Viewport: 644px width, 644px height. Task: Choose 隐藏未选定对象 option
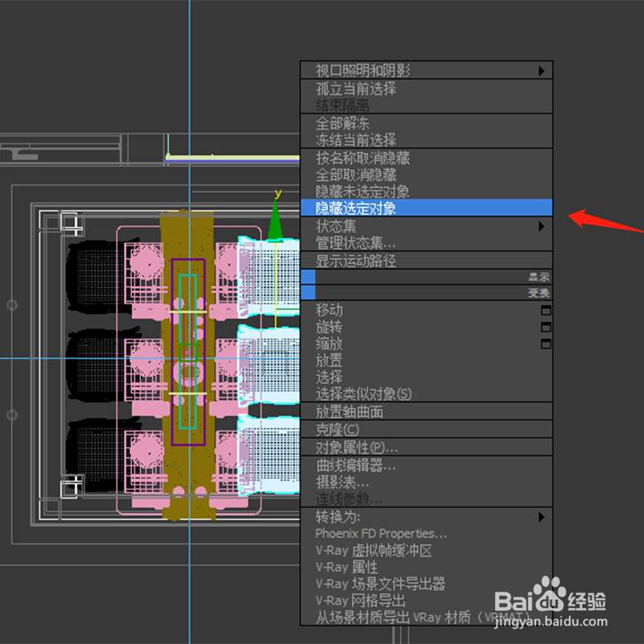click(x=427, y=192)
